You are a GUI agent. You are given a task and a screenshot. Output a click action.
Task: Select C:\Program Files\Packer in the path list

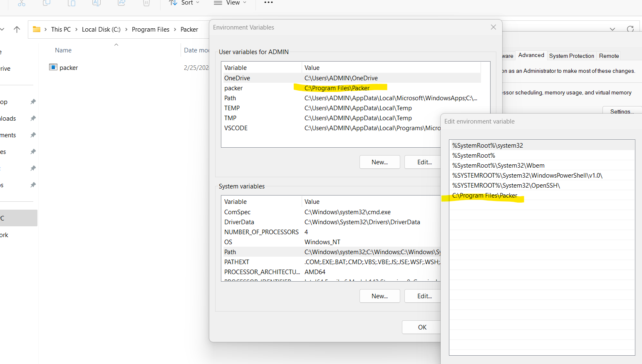coord(542,195)
